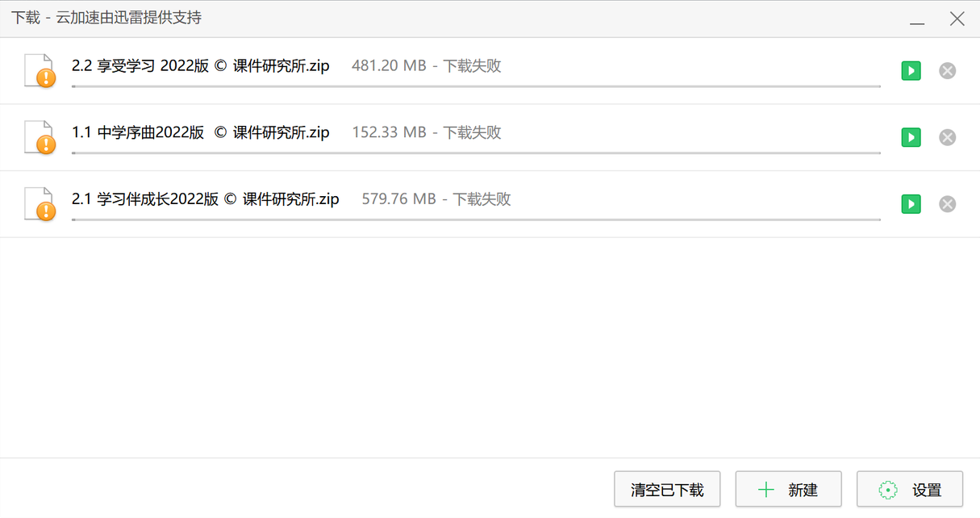
Task: Select filename 2.2 享受学习 2022版 zip
Action: coord(201,66)
